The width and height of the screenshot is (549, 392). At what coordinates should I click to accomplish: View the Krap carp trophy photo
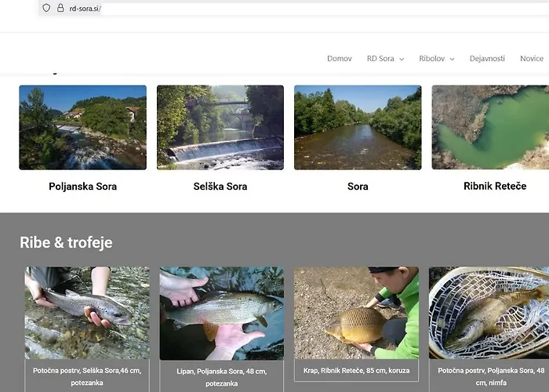(356, 312)
